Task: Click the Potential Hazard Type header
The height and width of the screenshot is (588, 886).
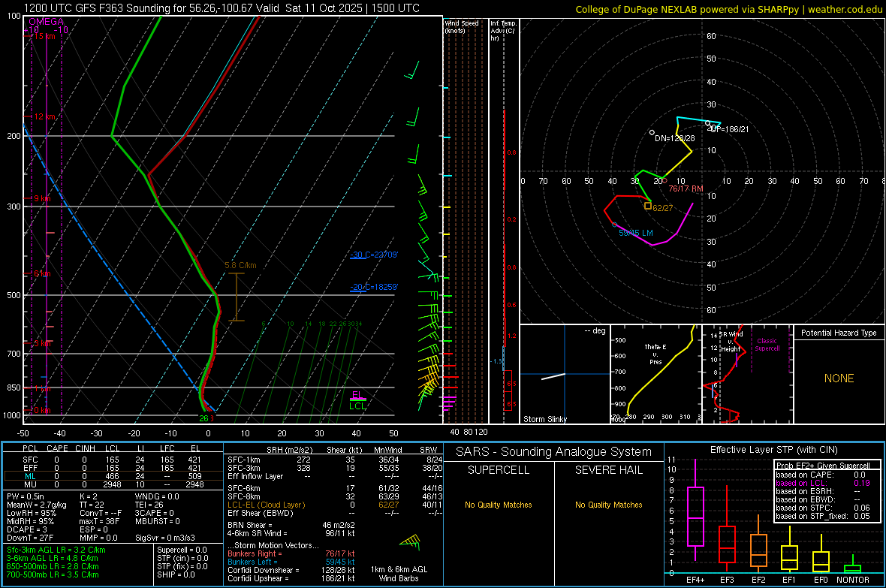Action: (x=839, y=333)
